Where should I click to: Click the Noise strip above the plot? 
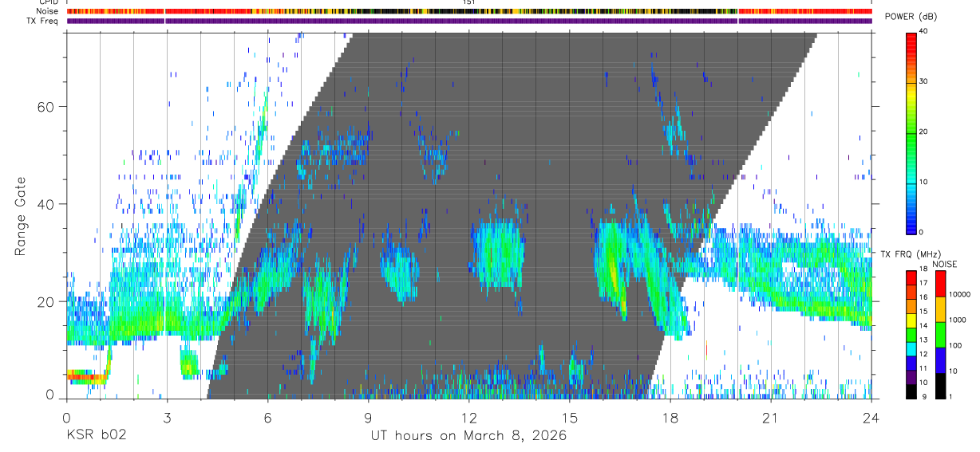pyautogui.click(x=469, y=12)
